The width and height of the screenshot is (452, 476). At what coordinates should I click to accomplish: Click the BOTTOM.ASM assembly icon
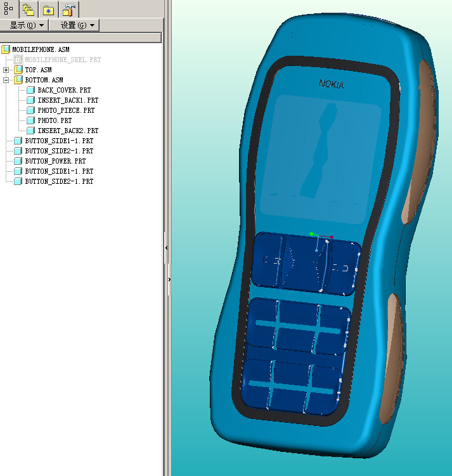[18, 80]
